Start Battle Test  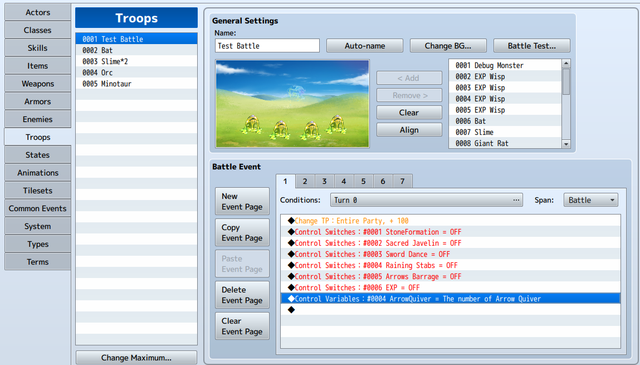coord(532,46)
